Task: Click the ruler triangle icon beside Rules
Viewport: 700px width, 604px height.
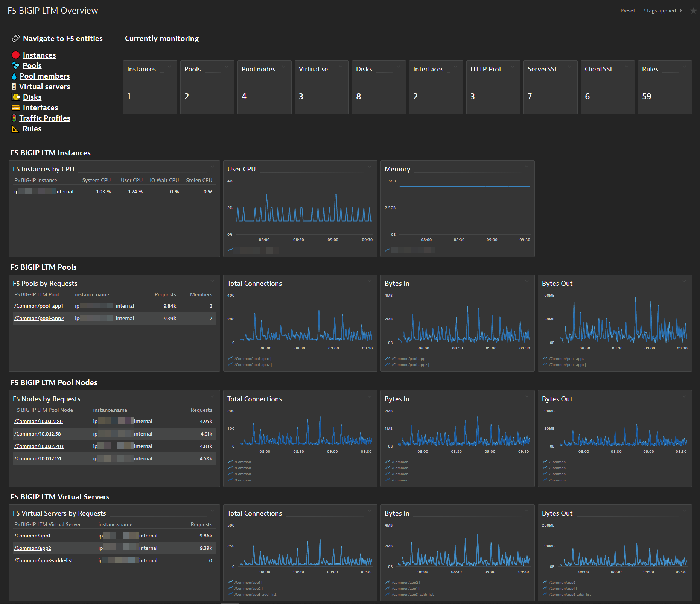Action: pos(15,129)
